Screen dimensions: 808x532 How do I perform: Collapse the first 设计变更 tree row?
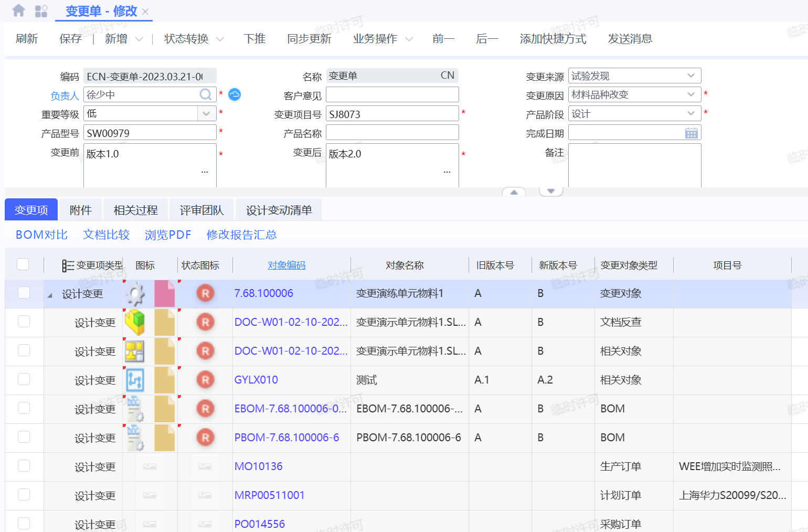point(50,295)
